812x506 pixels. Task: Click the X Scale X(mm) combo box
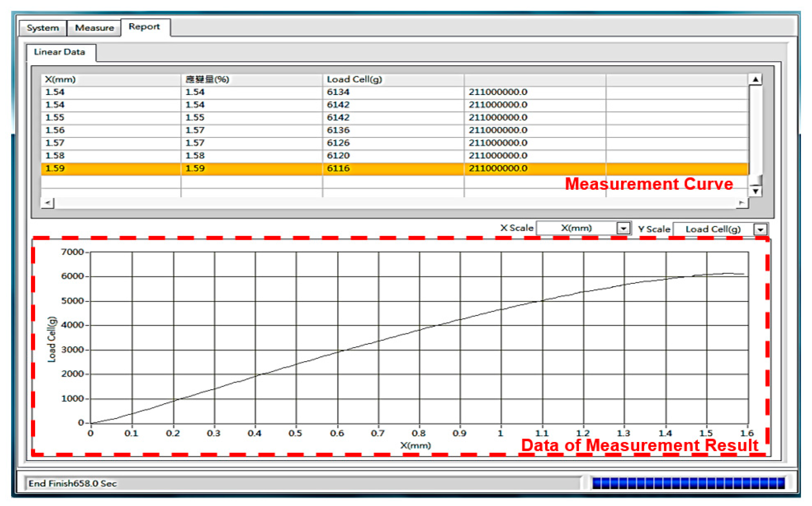(576, 228)
